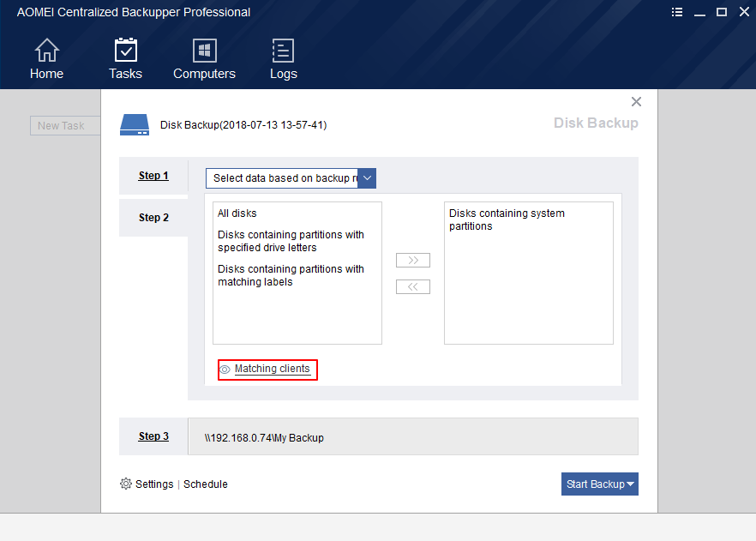
Task: Click the Start Backup button
Action: pos(599,484)
